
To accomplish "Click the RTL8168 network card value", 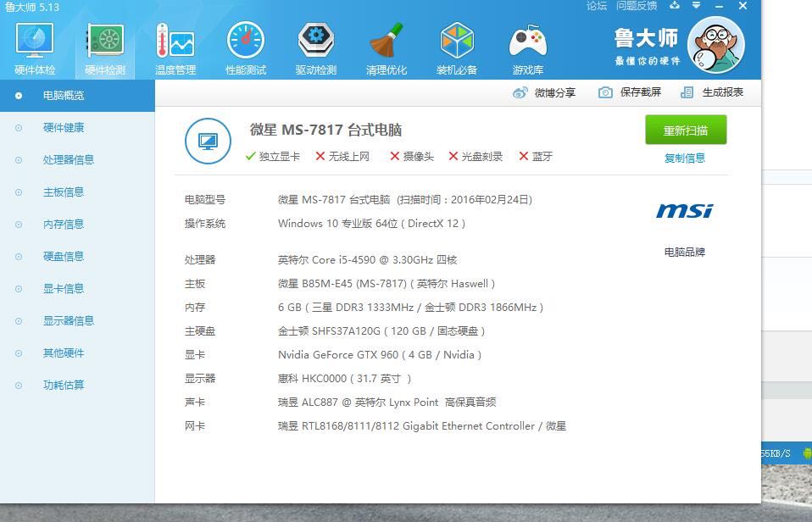I will click(421, 426).
